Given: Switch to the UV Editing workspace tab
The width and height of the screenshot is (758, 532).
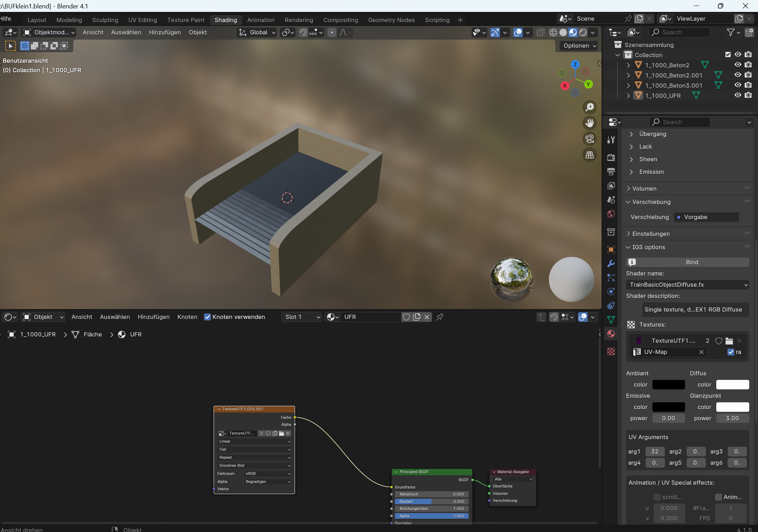Looking at the screenshot, I should pos(142,20).
